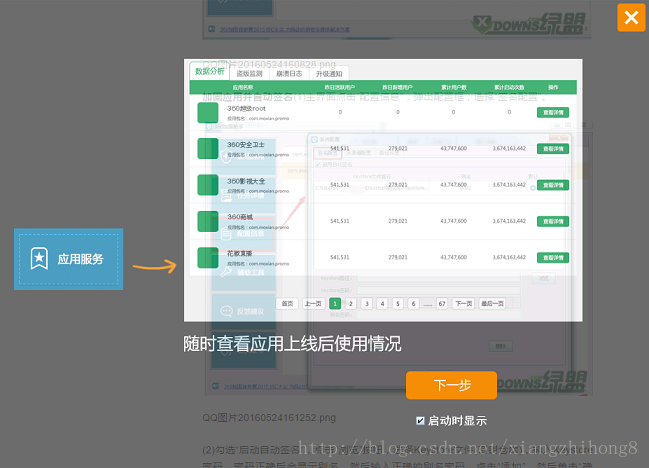Click 查看详情 for 360安全卫士

(553, 149)
